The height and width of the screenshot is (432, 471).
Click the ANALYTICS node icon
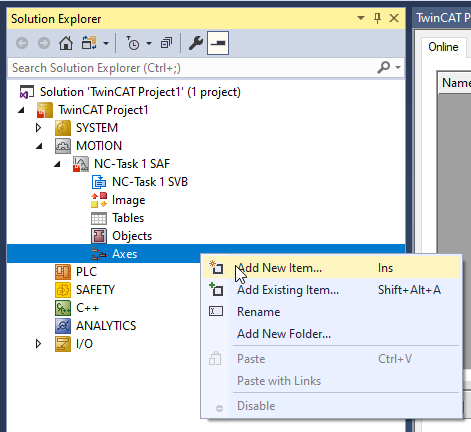click(63, 326)
